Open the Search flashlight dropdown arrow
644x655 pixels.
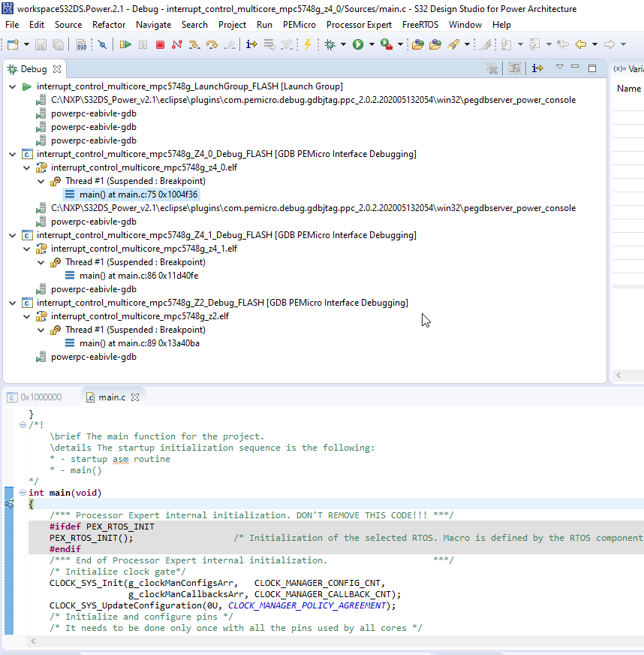tap(467, 44)
